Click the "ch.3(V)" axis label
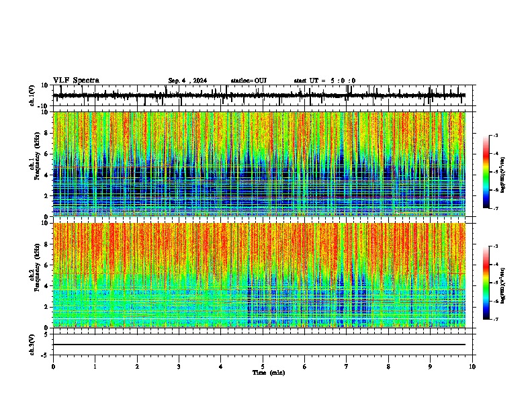 pyautogui.click(x=32, y=345)
